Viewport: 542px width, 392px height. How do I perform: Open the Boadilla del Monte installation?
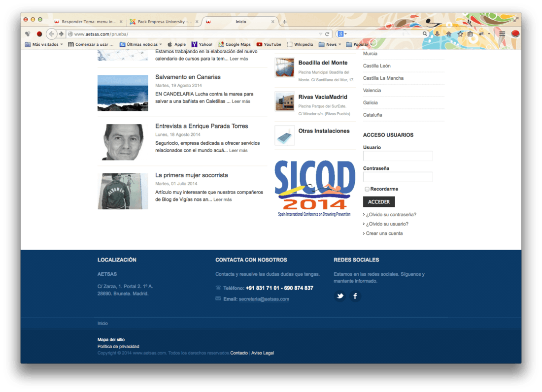[323, 63]
